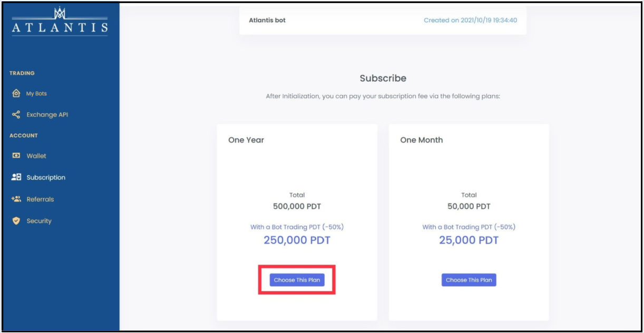
Task: Open the Wallet section
Action: click(x=36, y=156)
